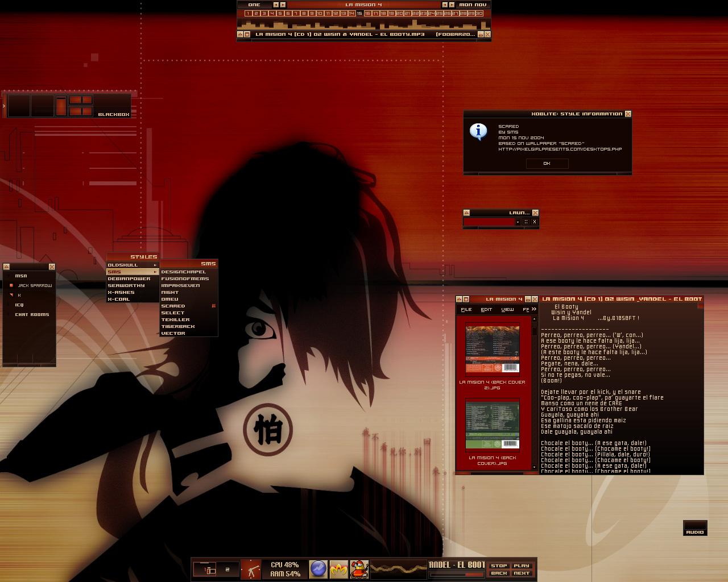Select Jack Sparrow contact in messenger list

point(34,285)
